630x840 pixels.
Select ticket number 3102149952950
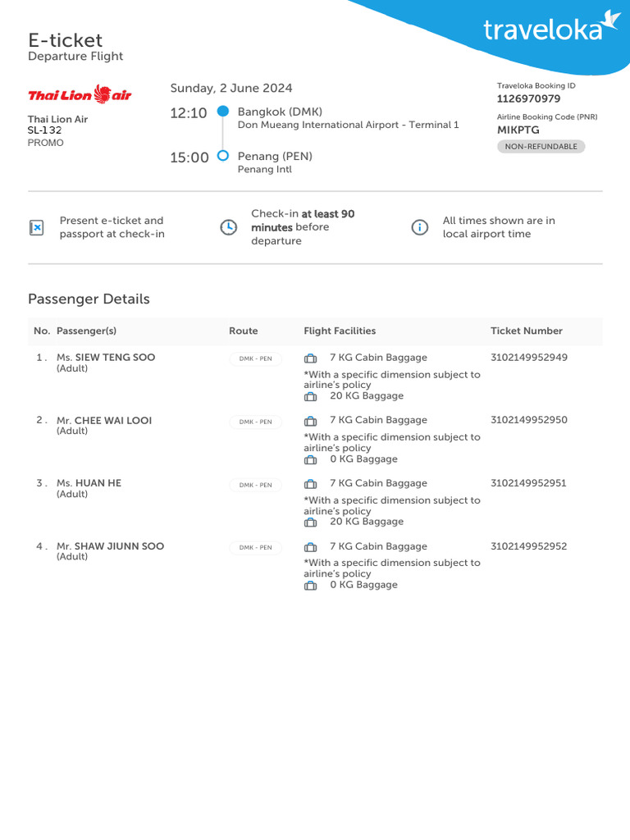click(x=528, y=420)
